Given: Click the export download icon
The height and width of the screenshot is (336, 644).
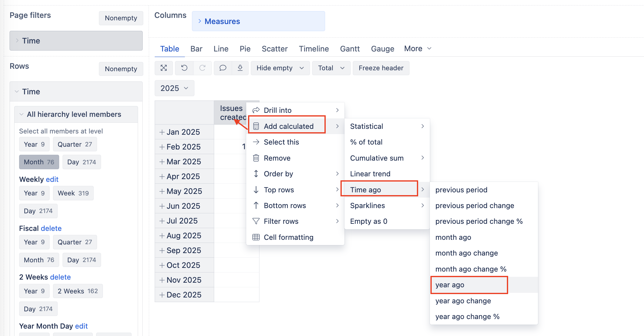Looking at the screenshot, I should [x=240, y=68].
